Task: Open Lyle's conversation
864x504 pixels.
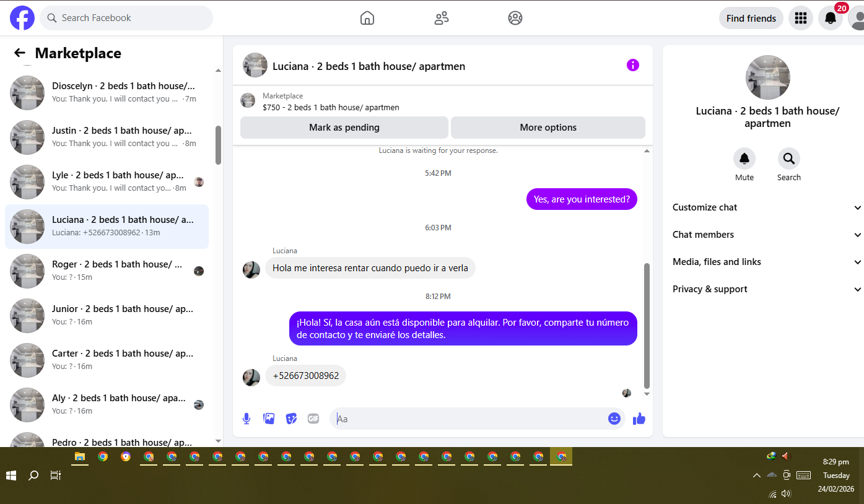Action: coord(107,182)
